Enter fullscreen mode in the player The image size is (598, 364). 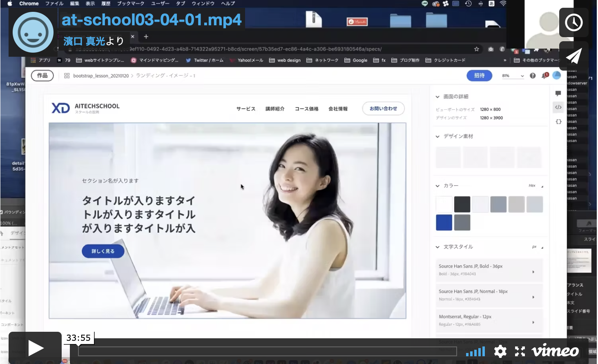[520, 351]
